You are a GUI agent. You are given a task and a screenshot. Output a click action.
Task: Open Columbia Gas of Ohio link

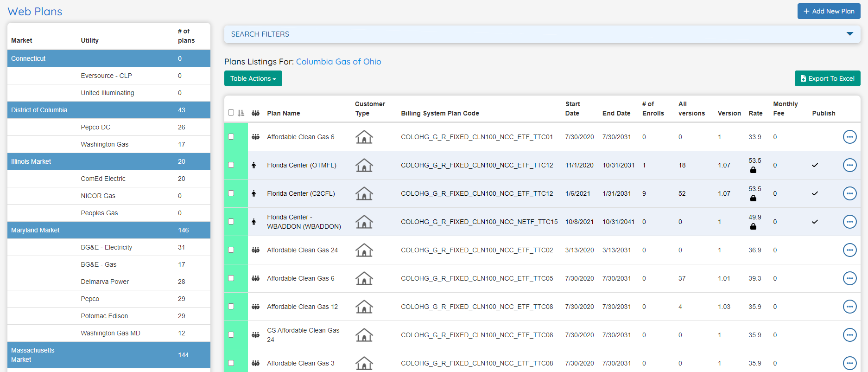338,62
